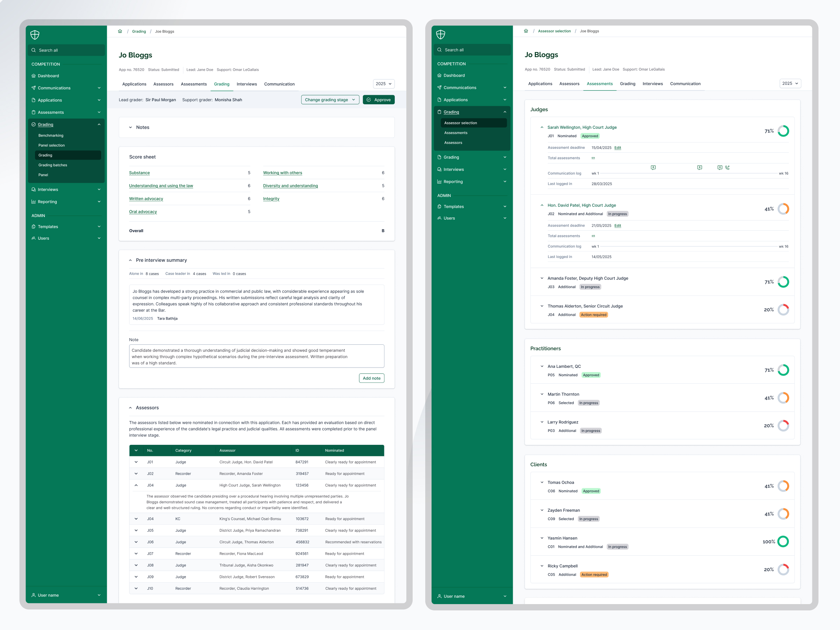
Task: Click Thomas Alderton's 20% progress ring
Action: pyautogui.click(x=783, y=309)
